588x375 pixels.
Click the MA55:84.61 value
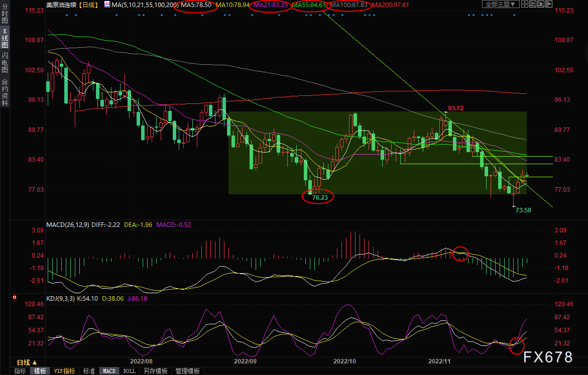point(309,5)
